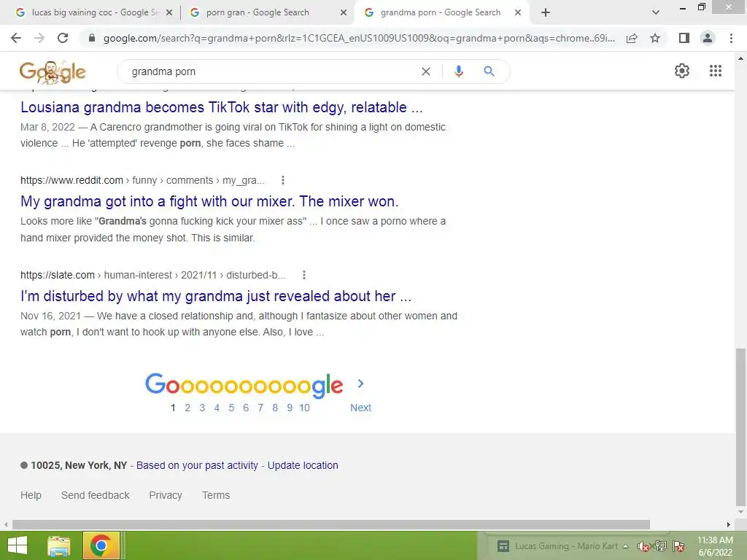Open the Privacy footer link

[166, 495]
